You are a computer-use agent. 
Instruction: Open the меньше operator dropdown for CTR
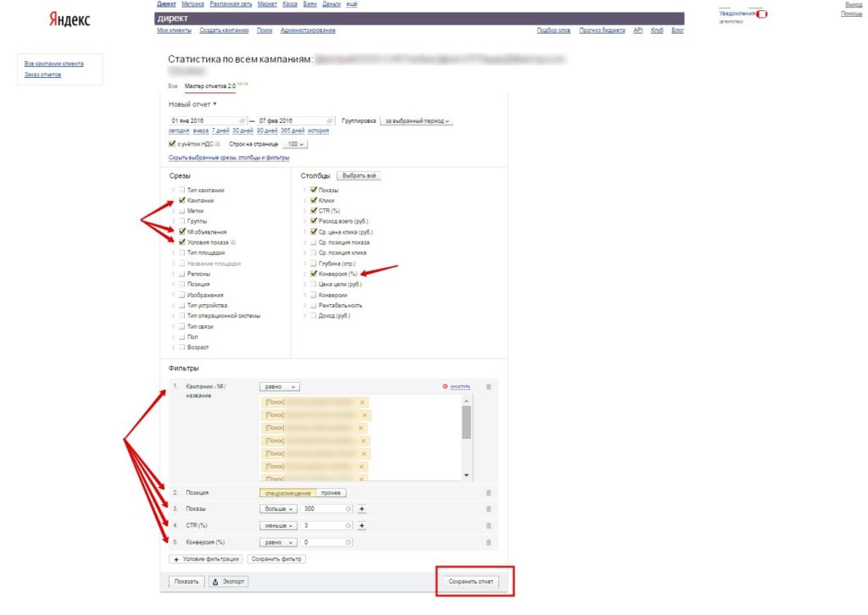click(x=278, y=525)
